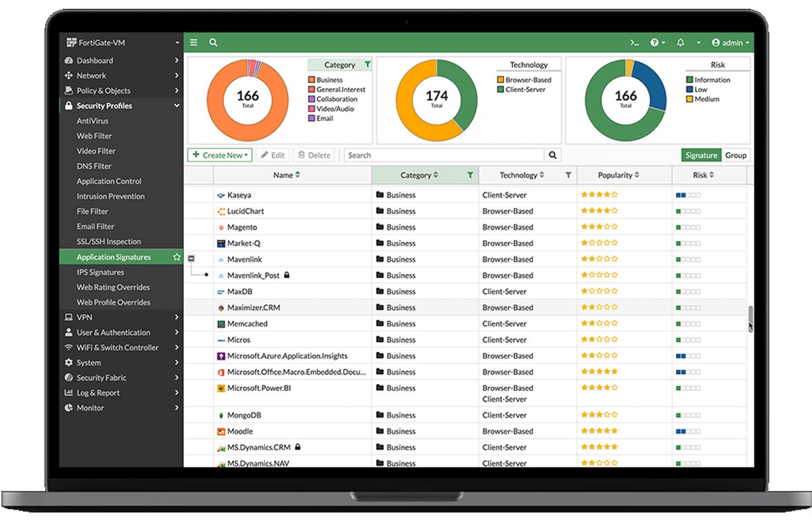Click the vertical scrollbar thumb of the table
The width and height of the screenshot is (812, 524).
click(750, 318)
